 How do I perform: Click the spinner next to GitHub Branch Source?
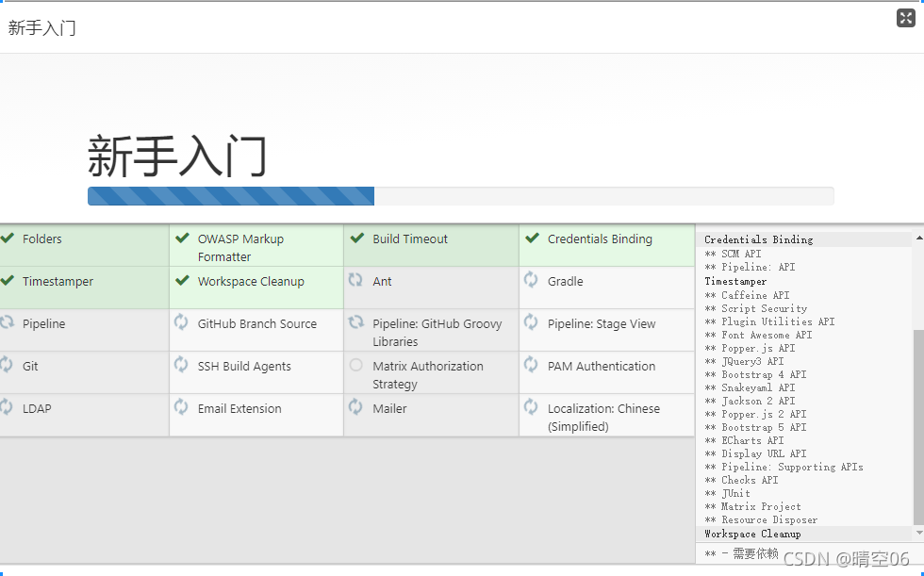(181, 322)
